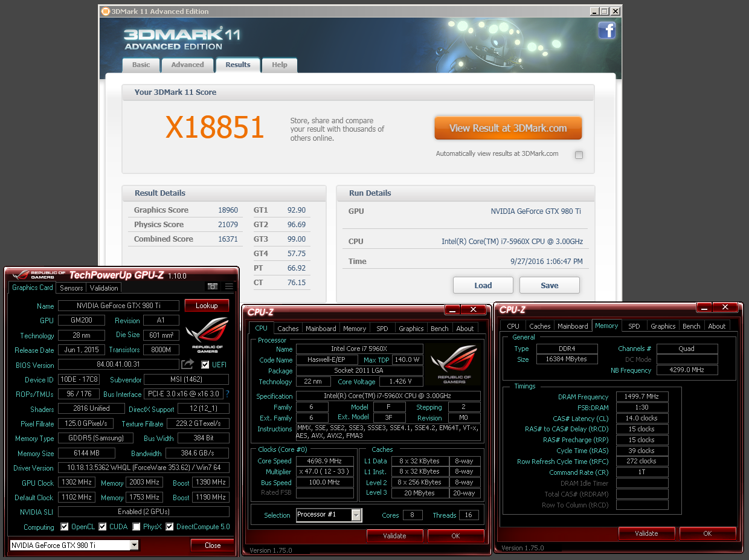Click View Result at 3DMark.com button

[508, 128]
